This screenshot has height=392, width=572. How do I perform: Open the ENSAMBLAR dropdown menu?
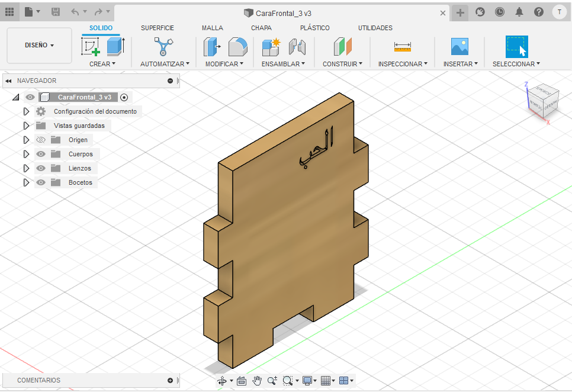pos(283,64)
